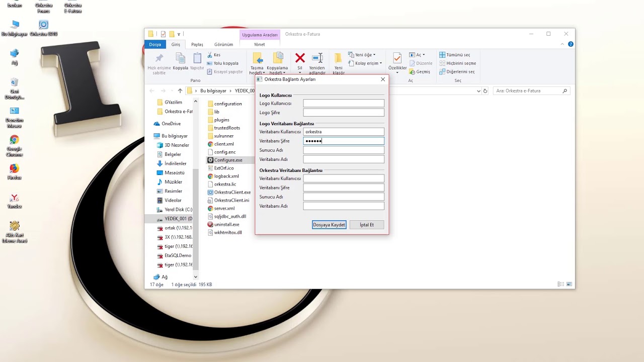Select Denetim Masası desktop icon
This screenshot has height=362, width=644.
tap(15, 117)
